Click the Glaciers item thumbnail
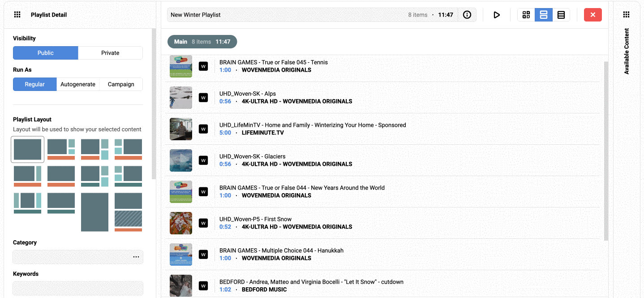 tap(181, 160)
